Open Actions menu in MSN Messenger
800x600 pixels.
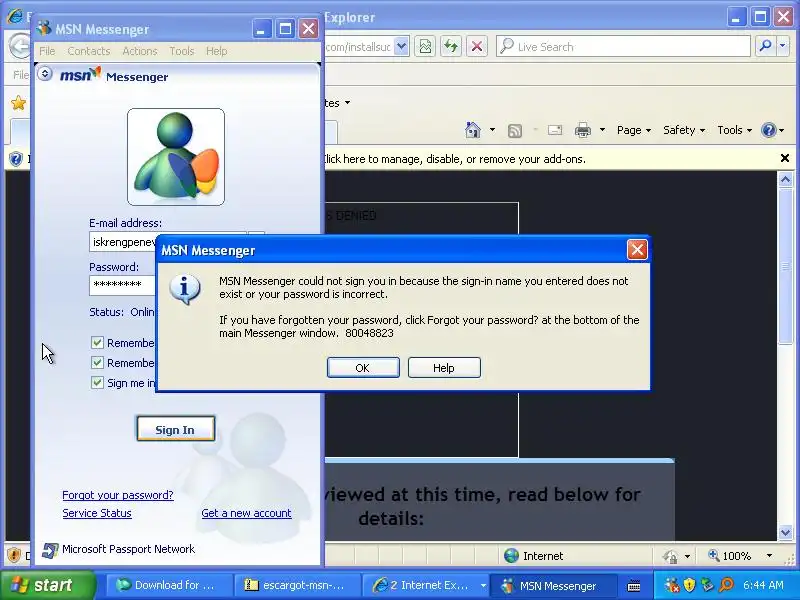point(140,51)
